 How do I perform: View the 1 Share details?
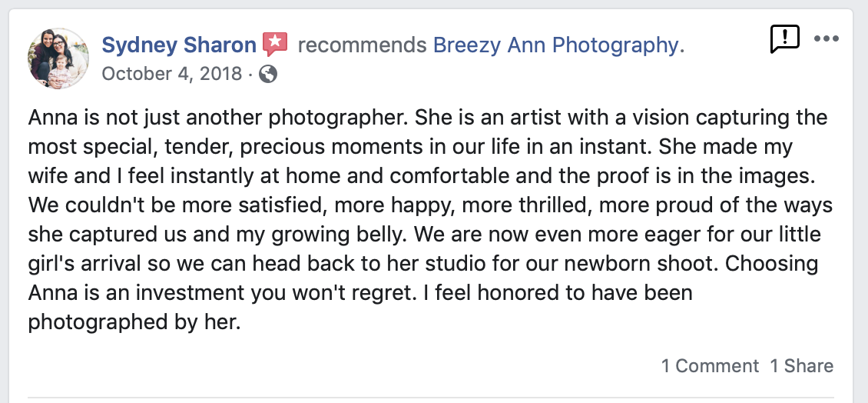(801, 366)
